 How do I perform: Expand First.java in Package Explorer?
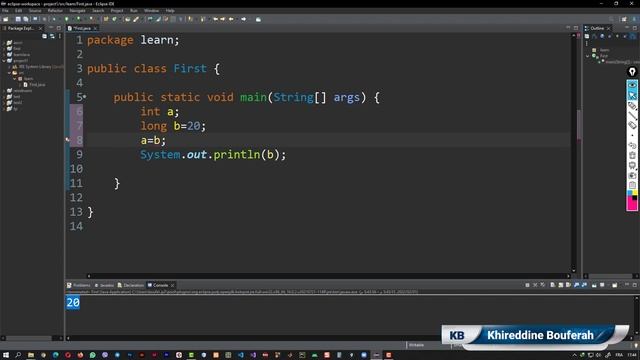[x=20, y=84]
